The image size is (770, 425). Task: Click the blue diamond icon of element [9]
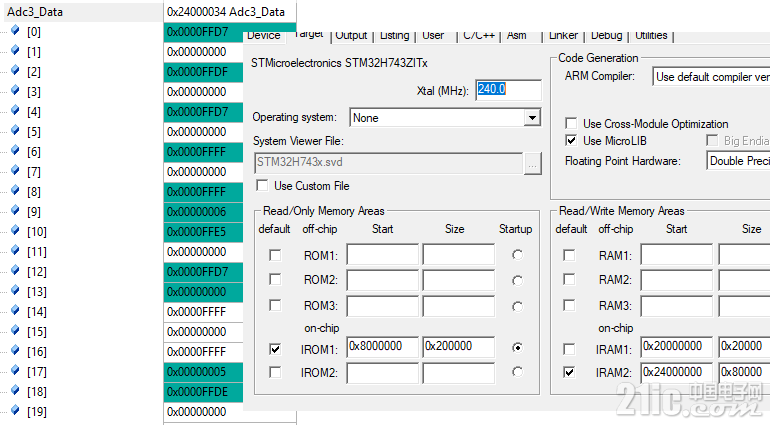[15, 210]
